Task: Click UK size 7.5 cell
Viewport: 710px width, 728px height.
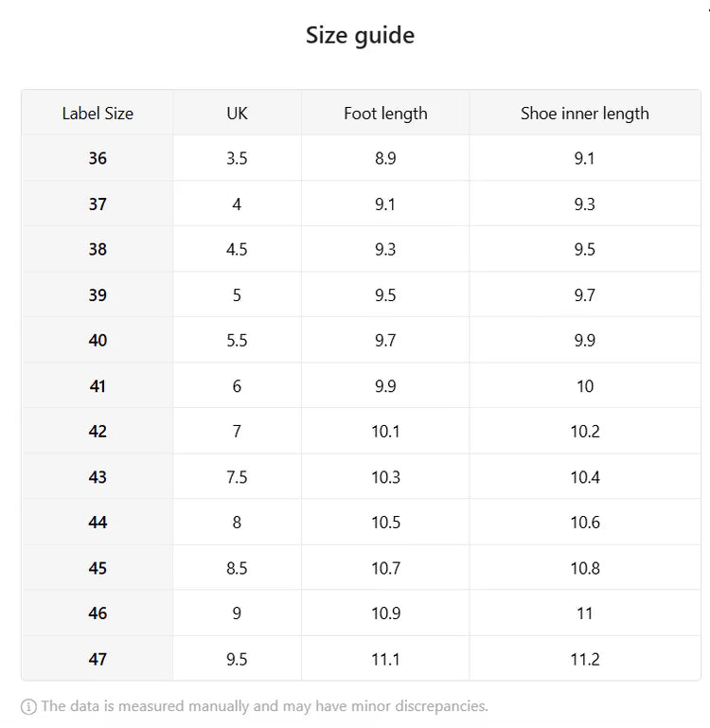Action: [x=237, y=477]
